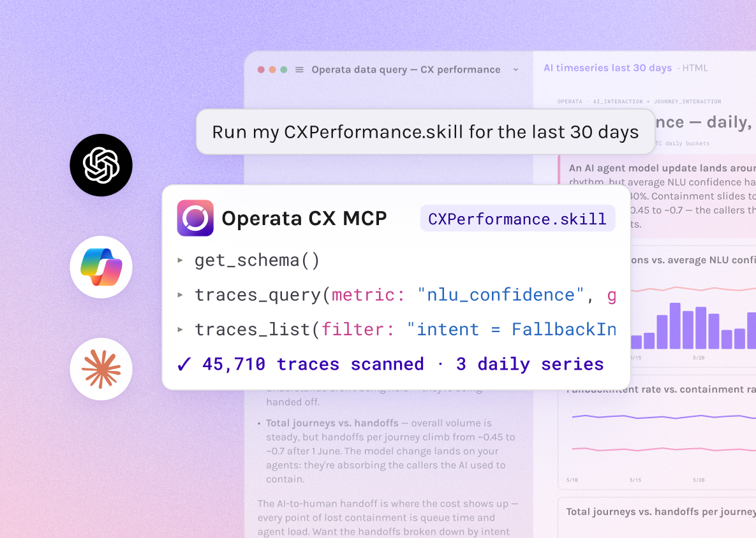The width and height of the screenshot is (756, 538).
Task: Click the AI-to-human handoff paragraph
Action: tap(388, 518)
